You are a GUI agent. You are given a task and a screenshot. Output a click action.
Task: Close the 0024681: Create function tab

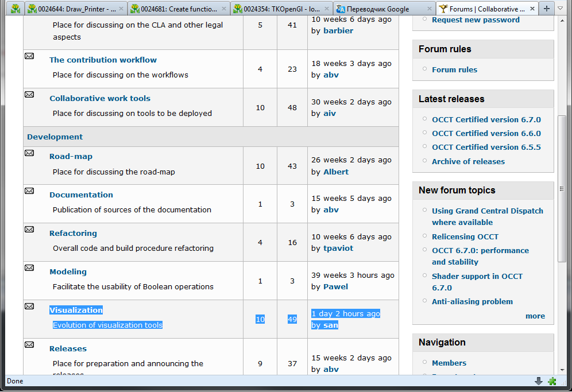223,9
